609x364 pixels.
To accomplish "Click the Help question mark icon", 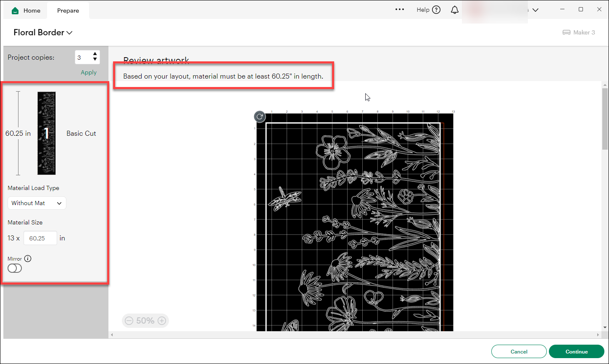I will coord(436,10).
